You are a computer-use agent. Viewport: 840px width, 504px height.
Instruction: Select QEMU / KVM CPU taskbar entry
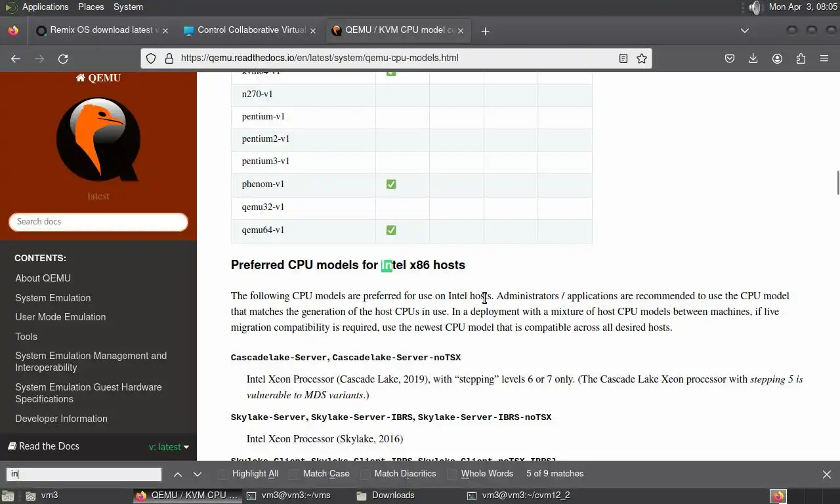188,495
